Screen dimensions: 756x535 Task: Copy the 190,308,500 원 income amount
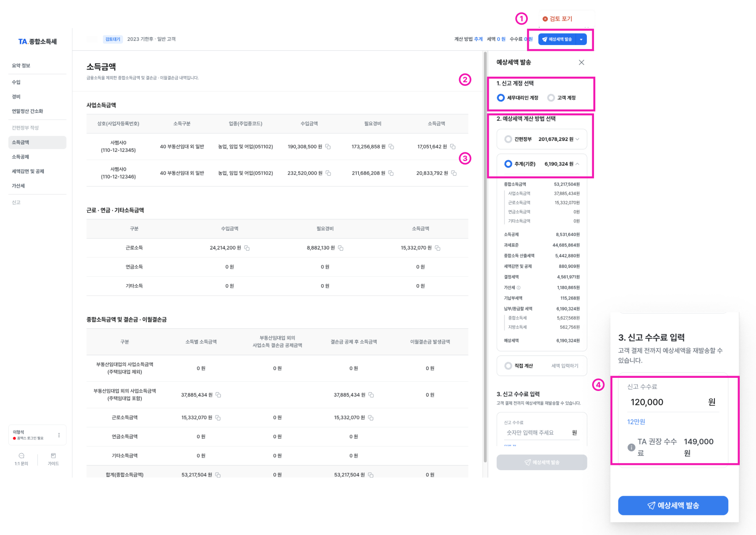tap(328, 147)
